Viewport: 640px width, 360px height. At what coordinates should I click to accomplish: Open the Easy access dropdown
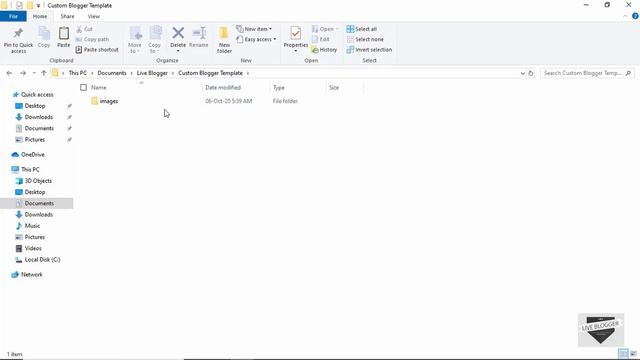tap(256, 39)
